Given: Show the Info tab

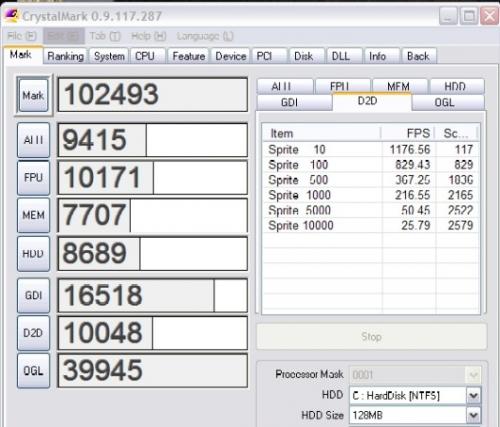Looking at the screenshot, I should [x=382, y=56].
